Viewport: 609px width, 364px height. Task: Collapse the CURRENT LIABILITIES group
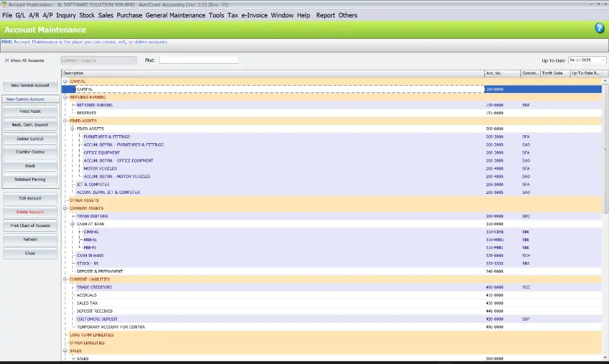point(65,279)
